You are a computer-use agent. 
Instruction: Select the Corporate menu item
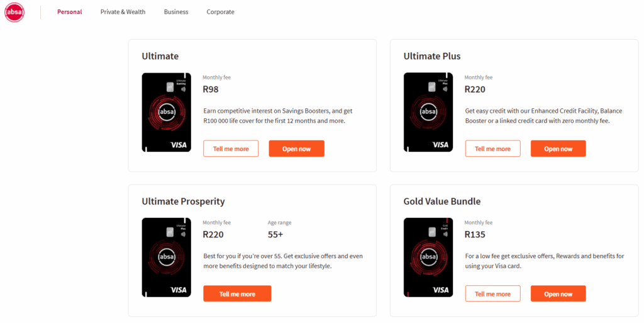coord(220,12)
